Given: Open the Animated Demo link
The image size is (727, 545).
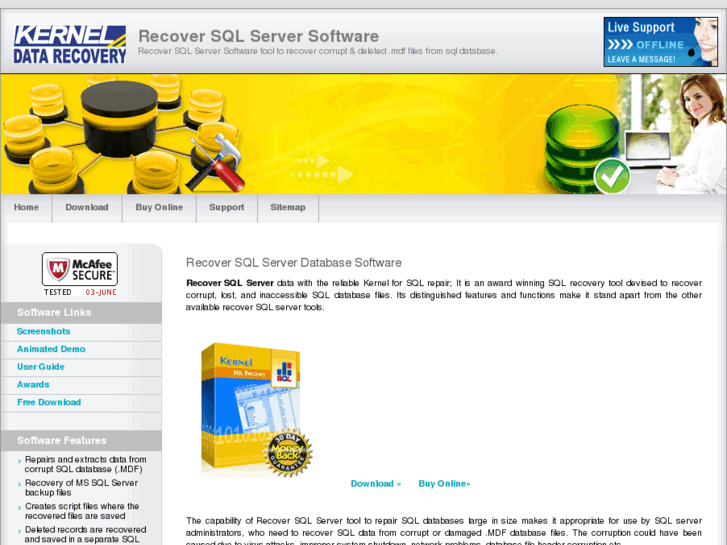Looking at the screenshot, I should [x=51, y=349].
